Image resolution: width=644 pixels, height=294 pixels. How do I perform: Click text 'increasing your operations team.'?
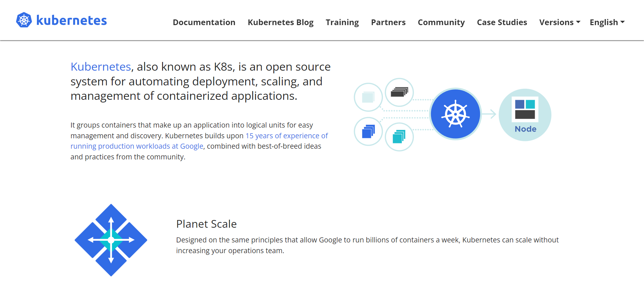tap(230, 251)
